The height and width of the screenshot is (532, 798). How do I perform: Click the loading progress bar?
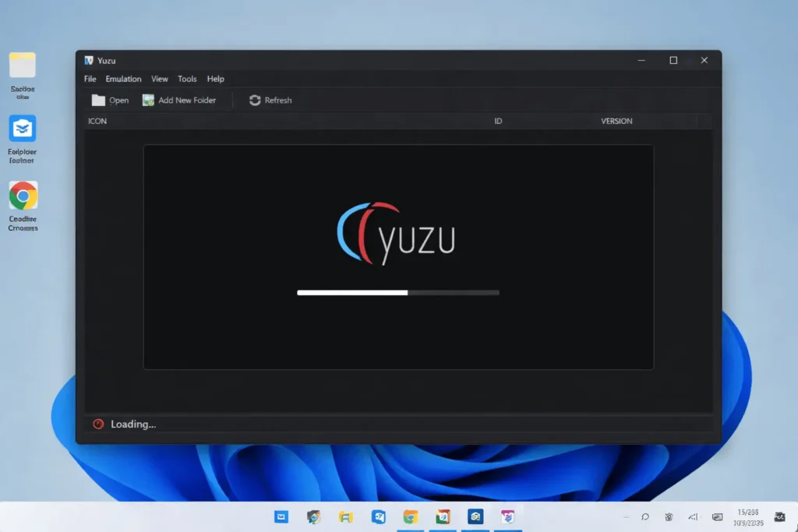tap(397, 292)
